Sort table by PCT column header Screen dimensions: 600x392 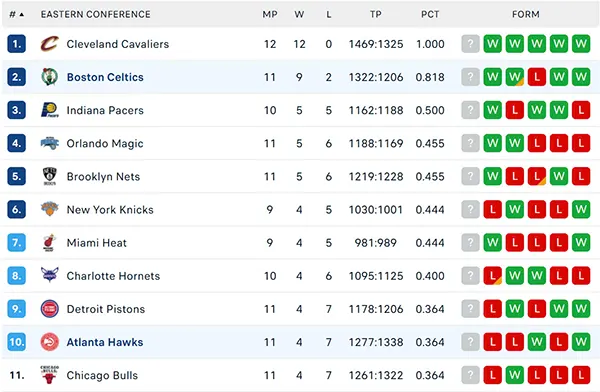(x=430, y=15)
